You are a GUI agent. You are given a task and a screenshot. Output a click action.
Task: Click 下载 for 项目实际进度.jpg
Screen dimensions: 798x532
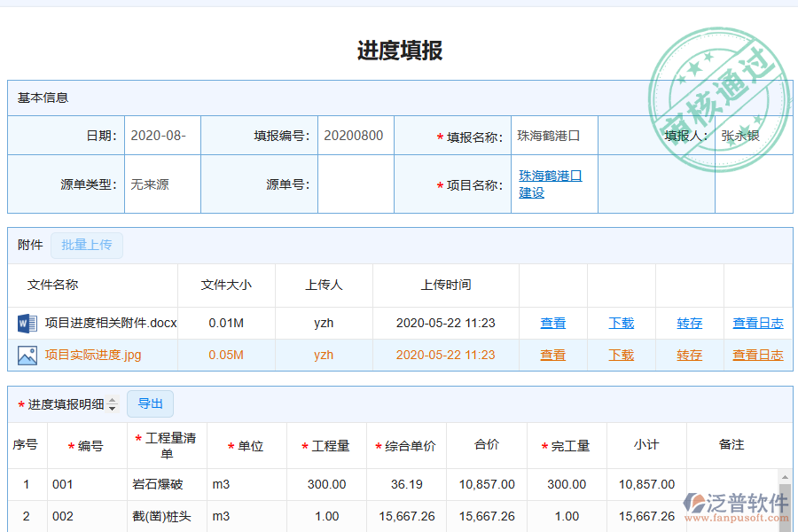point(621,355)
